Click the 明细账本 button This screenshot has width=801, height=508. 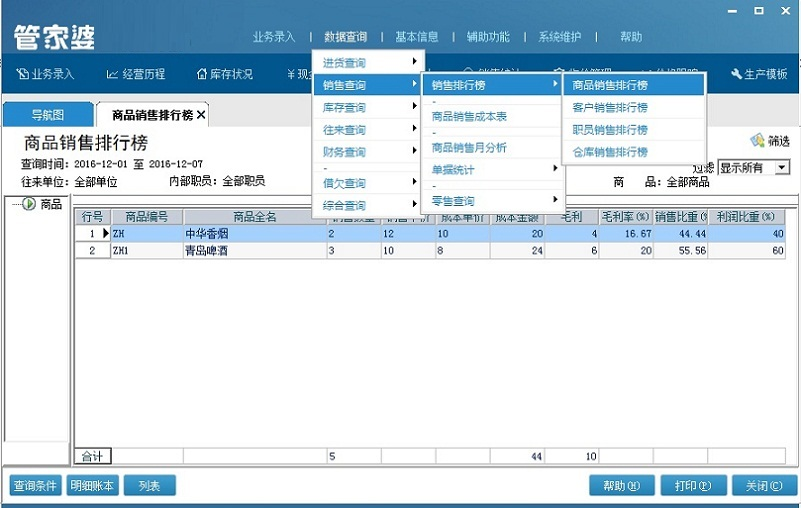pos(92,486)
